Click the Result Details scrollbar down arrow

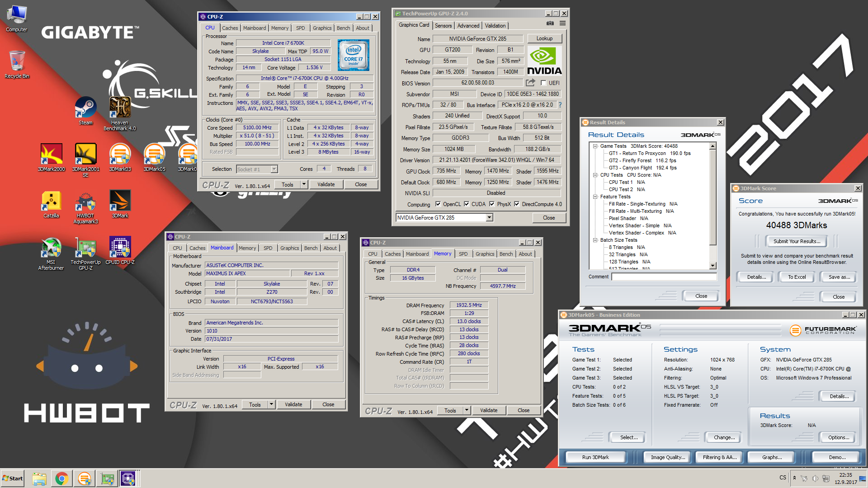pos(713,266)
